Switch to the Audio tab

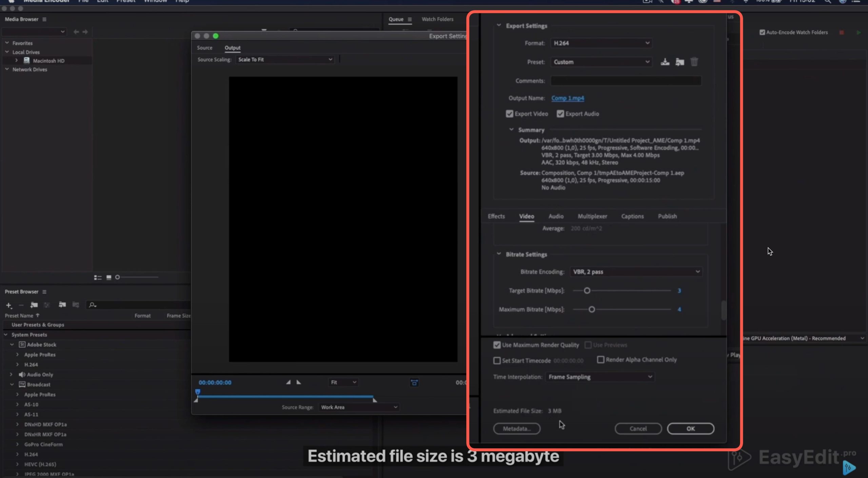tap(555, 215)
